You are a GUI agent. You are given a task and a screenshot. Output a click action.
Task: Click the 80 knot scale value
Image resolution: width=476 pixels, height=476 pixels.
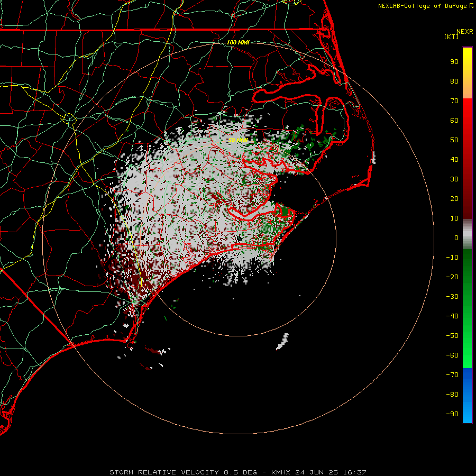[454, 81]
